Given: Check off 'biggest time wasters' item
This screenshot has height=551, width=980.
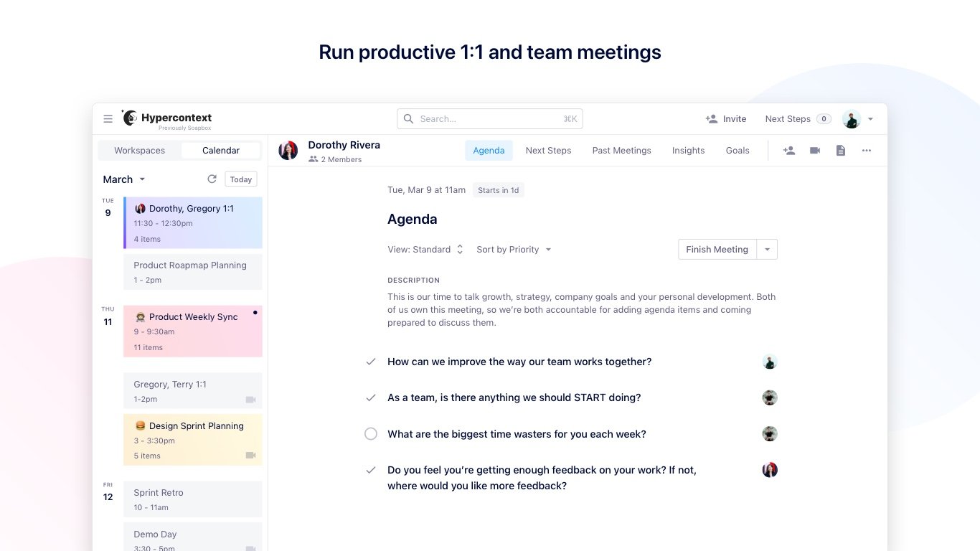Looking at the screenshot, I should (x=371, y=434).
